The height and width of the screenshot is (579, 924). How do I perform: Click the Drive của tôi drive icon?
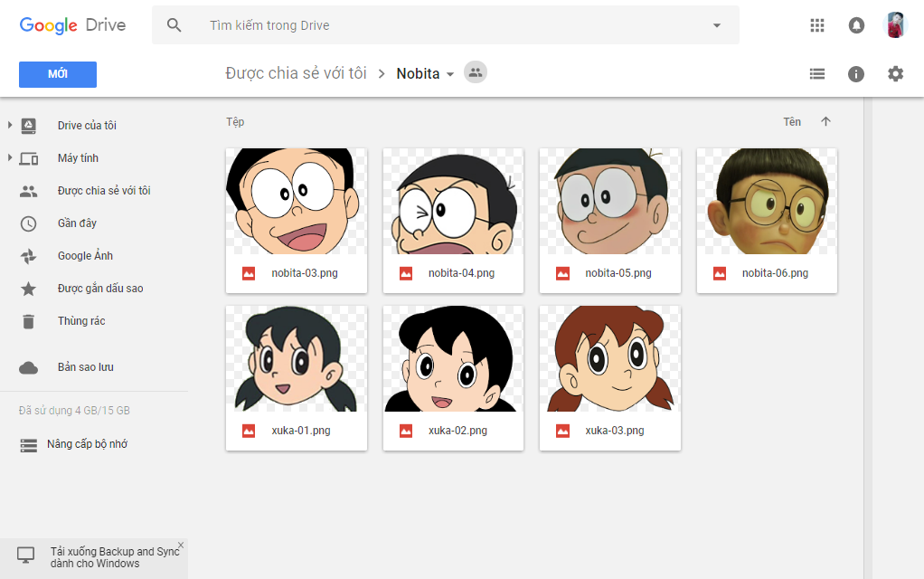28,126
